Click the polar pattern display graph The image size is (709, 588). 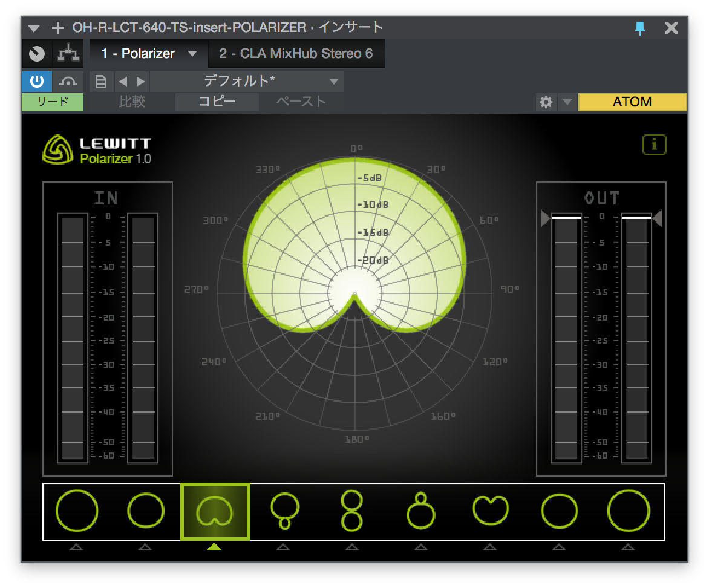(x=355, y=293)
